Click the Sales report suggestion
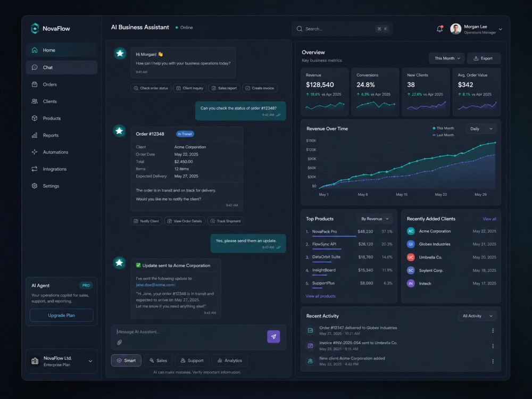This screenshot has height=399, width=532. point(225,88)
